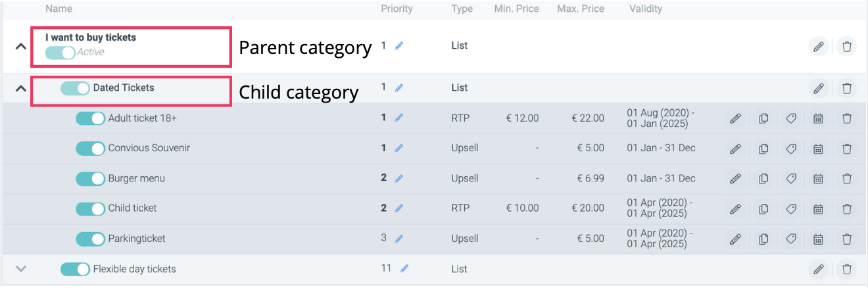
Task: Toggle the Active switch on parent category
Action: [60, 53]
